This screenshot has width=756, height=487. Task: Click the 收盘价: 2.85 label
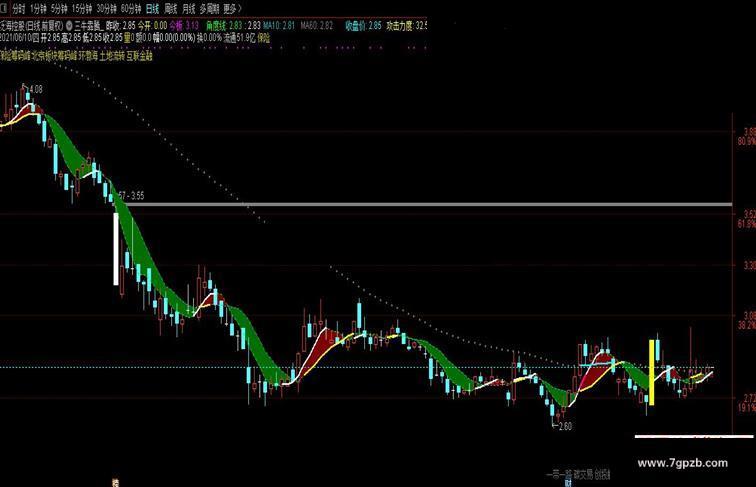coord(363,26)
